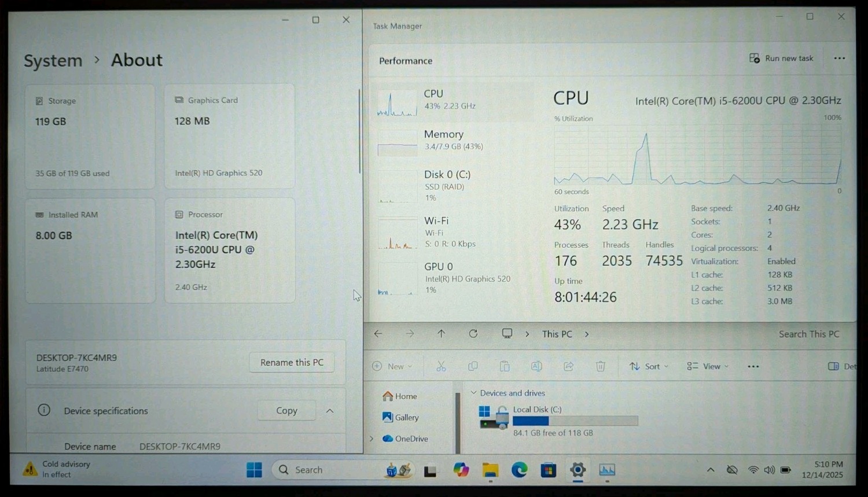Click Wi-Fi icon in system tray
The height and width of the screenshot is (497, 868).
tap(753, 470)
